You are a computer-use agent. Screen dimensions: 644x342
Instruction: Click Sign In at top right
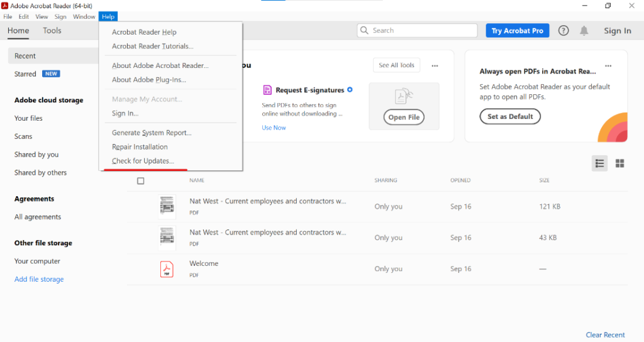[618, 31]
